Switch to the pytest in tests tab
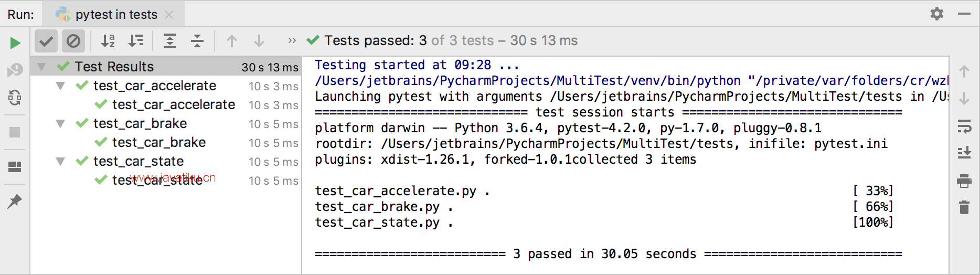The height and width of the screenshot is (275, 980). point(116,15)
